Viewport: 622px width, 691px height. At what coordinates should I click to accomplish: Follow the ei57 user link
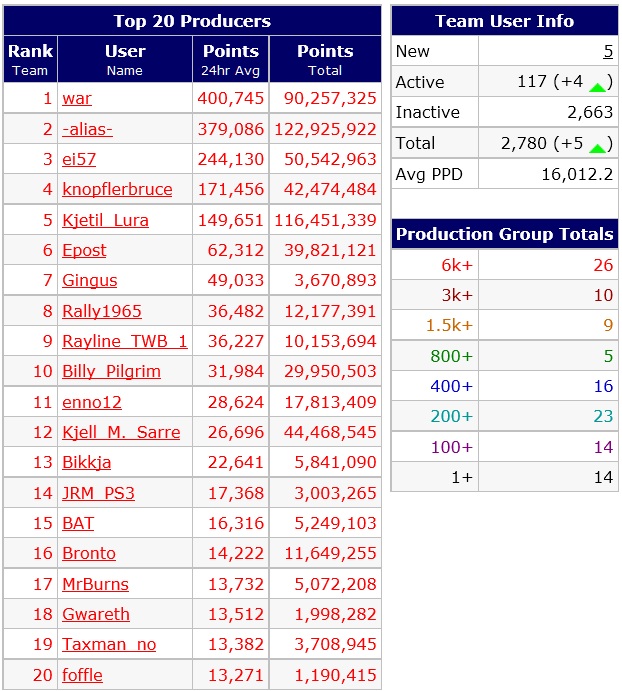pyautogui.click(x=79, y=159)
